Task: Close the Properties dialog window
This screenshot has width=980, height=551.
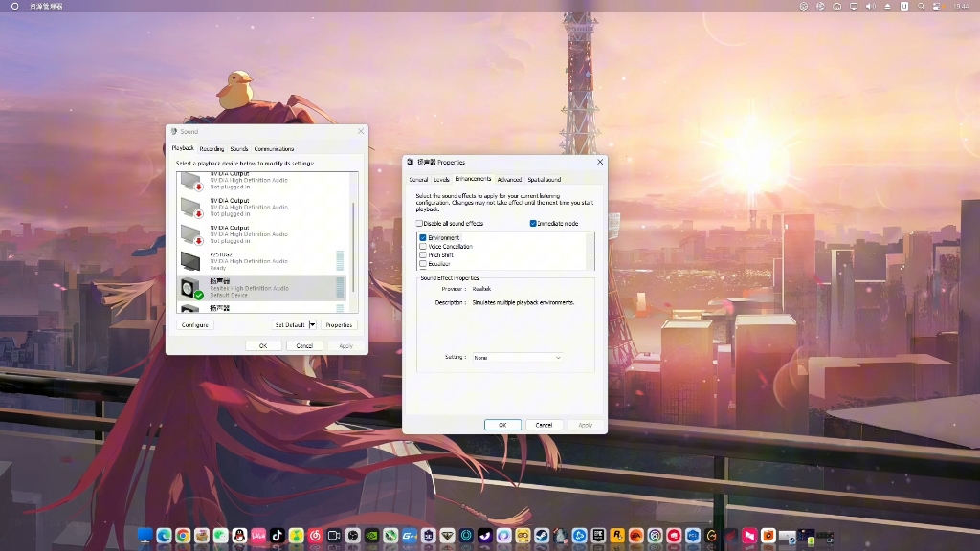Action: click(x=600, y=162)
